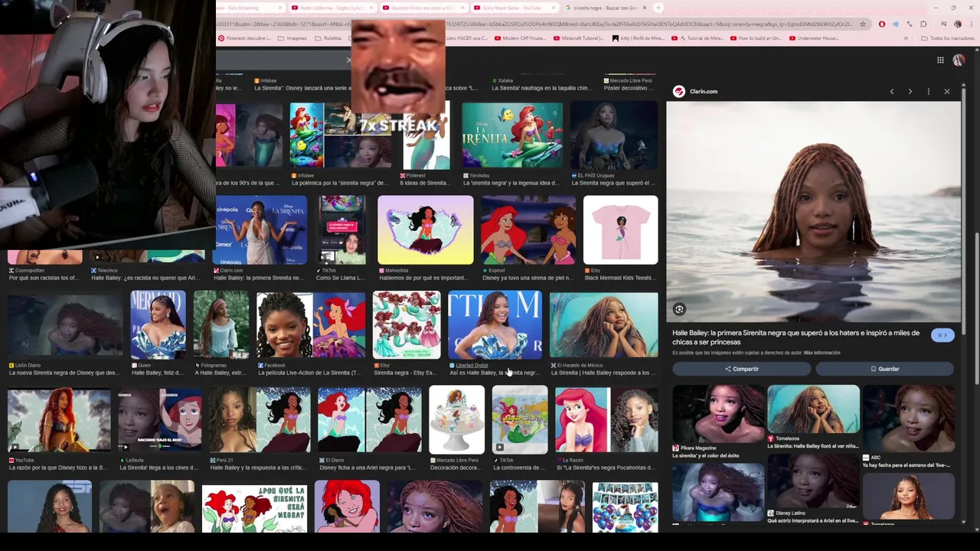Click the red Opera-style extension icon
Screen dimensions: 980x551
tap(881, 24)
